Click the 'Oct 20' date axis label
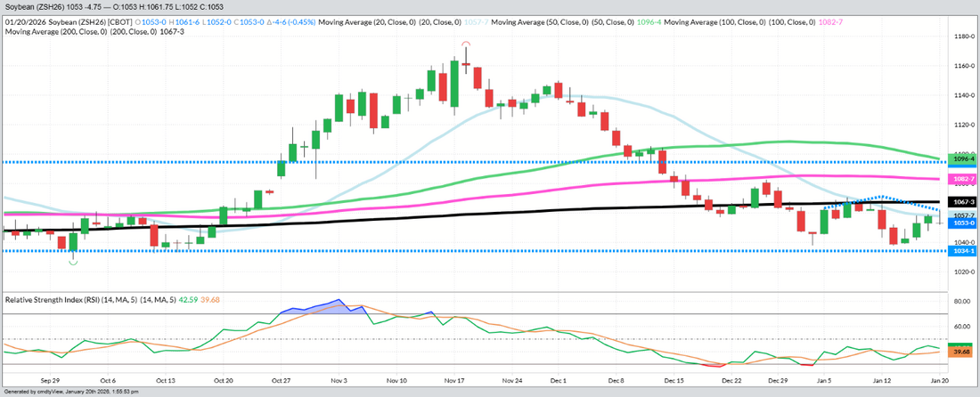980x397 pixels. (223, 380)
